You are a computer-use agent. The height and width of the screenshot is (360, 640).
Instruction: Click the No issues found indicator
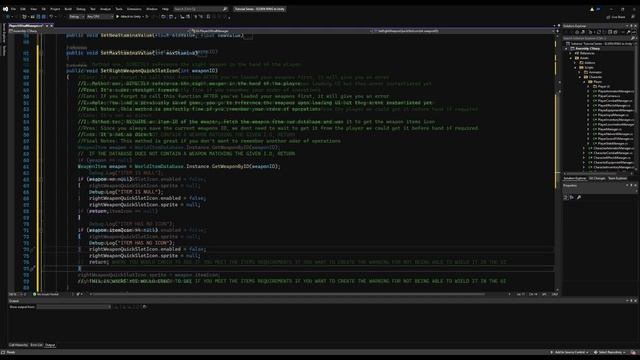coord(46,294)
